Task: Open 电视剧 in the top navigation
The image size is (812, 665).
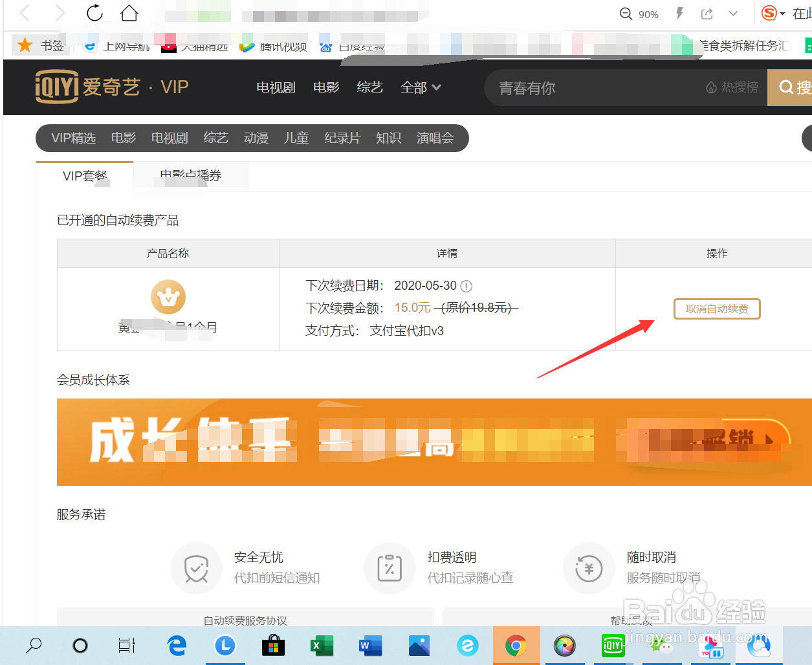Action: [x=276, y=87]
